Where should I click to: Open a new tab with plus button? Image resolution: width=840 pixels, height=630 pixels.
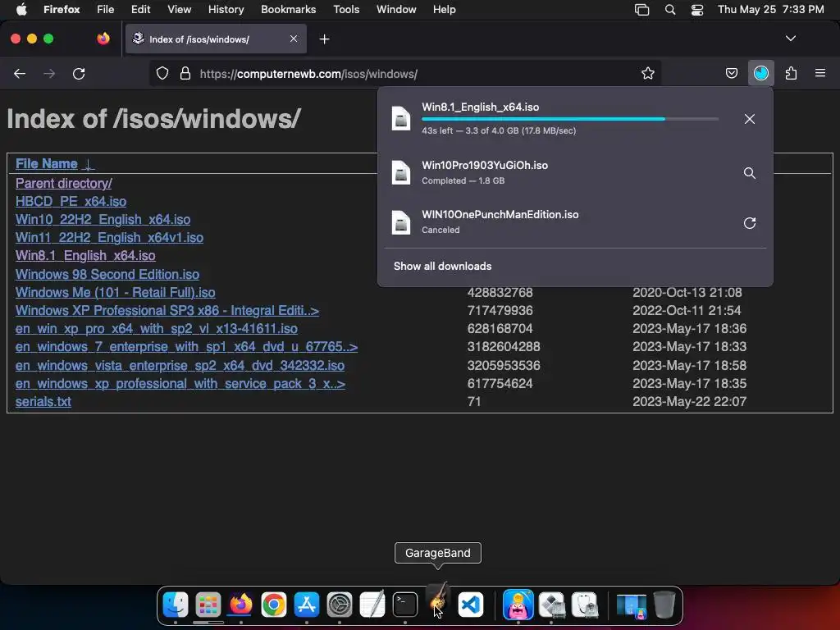pos(324,39)
